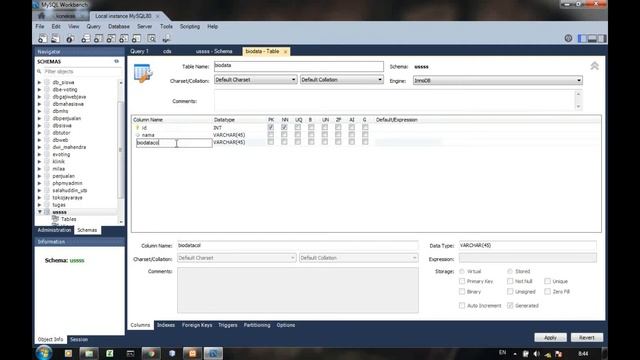Image resolution: width=640 pixels, height=360 pixels.
Task: Open the column Default Charset dropdown
Action: tap(237, 258)
